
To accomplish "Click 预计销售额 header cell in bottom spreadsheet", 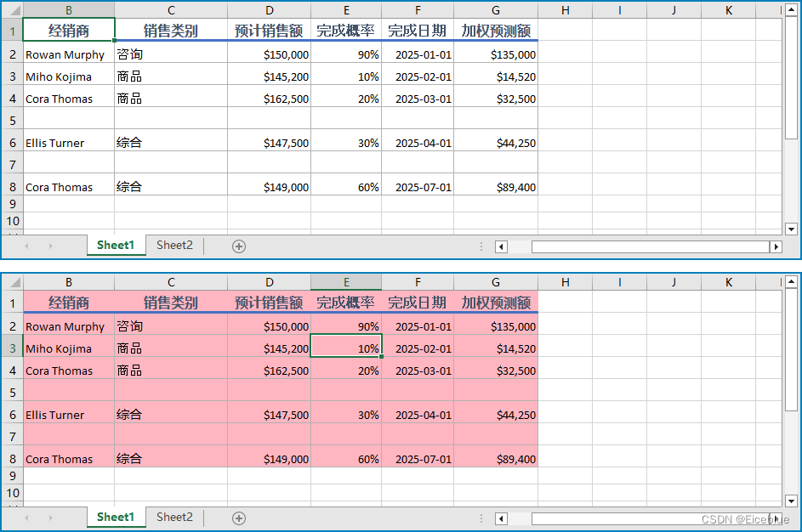I will click(269, 302).
